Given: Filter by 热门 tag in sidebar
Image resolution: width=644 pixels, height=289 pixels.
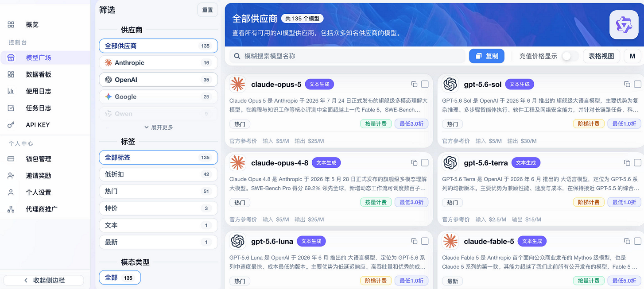Looking at the screenshot, I should [x=158, y=191].
